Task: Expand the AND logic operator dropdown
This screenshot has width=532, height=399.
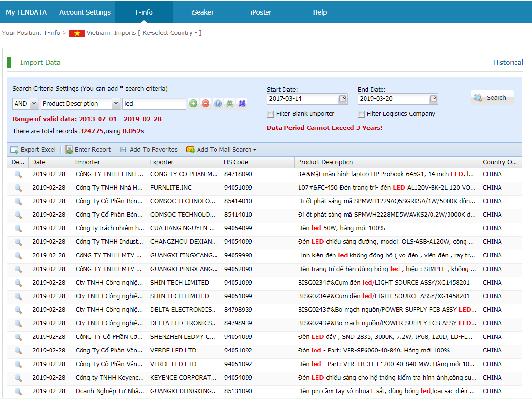Action: pyautogui.click(x=34, y=104)
